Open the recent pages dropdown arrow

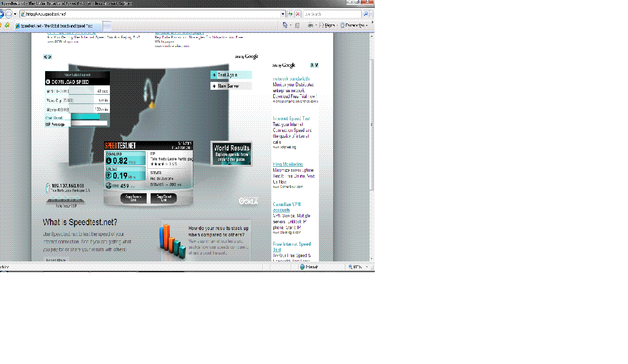click(x=15, y=14)
